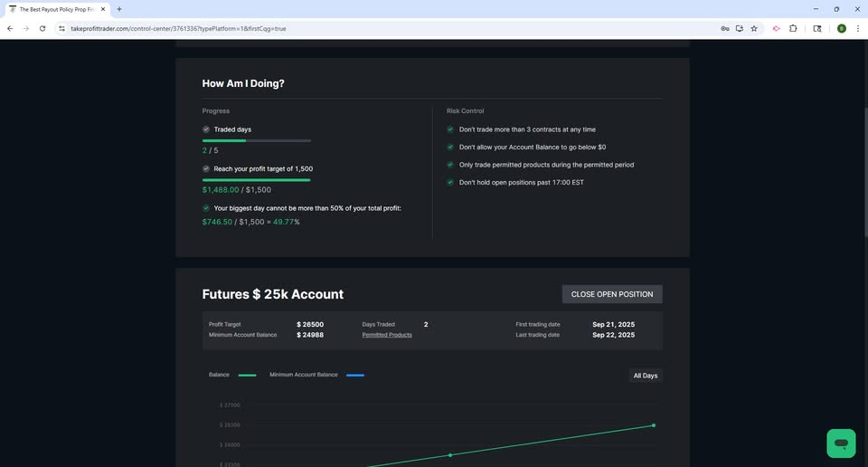This screenshot has width=868, height=467.
Task: Click the last data point on balance chart
Action: [x=654, y=425]
